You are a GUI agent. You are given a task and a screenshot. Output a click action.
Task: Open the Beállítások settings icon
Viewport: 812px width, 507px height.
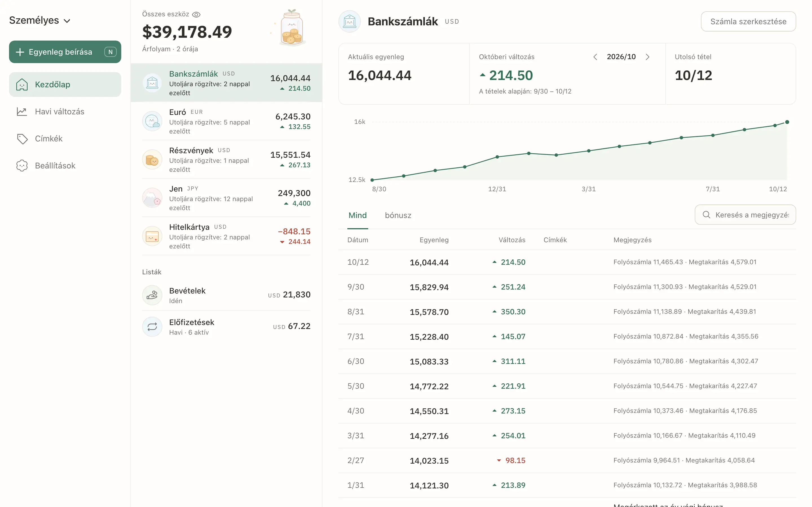[22, 166]
